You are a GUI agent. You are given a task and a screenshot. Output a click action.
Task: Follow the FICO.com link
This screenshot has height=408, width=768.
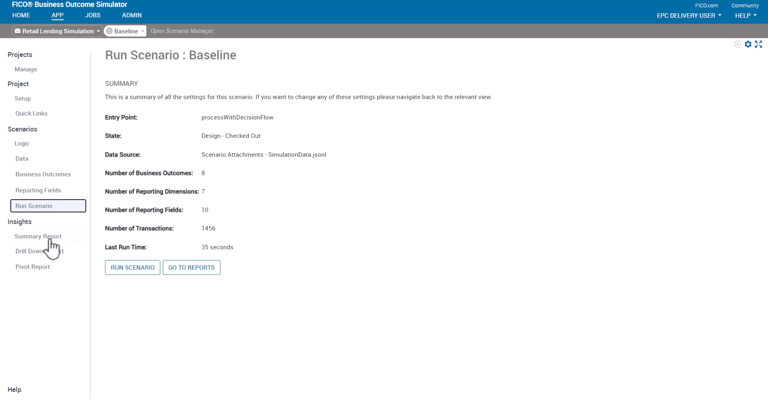pyautogui.click(x=706, y=5)
